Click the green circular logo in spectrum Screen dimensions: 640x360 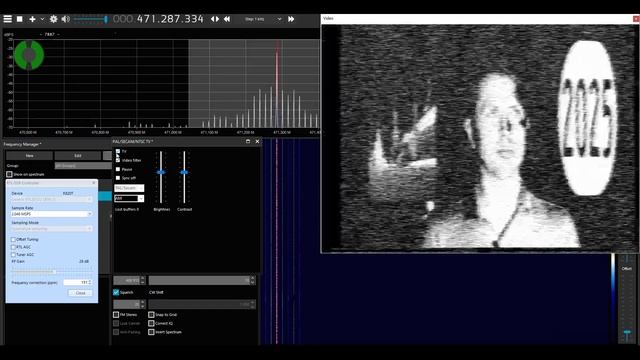tap(29, 55)
